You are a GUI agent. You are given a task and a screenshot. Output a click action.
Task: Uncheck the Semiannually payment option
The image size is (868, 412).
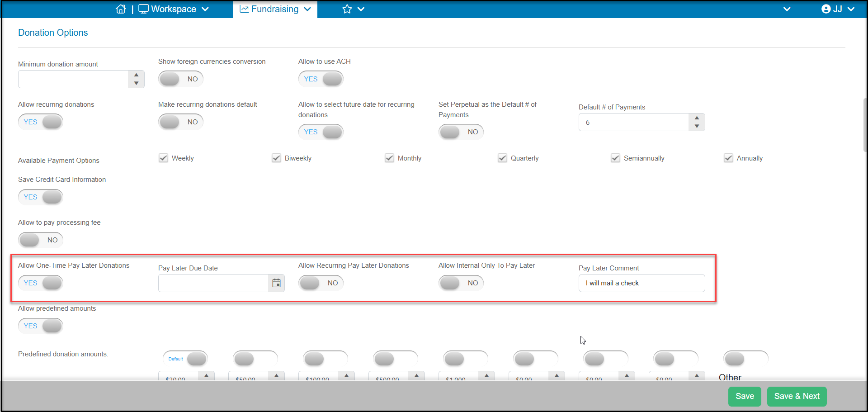tap(615, 158)
